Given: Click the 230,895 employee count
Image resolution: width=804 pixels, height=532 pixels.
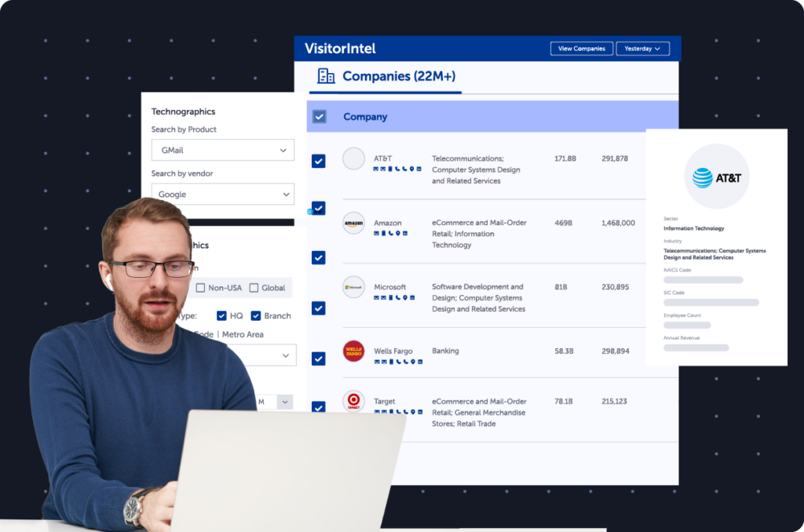Looking at the screenshot, I should coord(615,287).
